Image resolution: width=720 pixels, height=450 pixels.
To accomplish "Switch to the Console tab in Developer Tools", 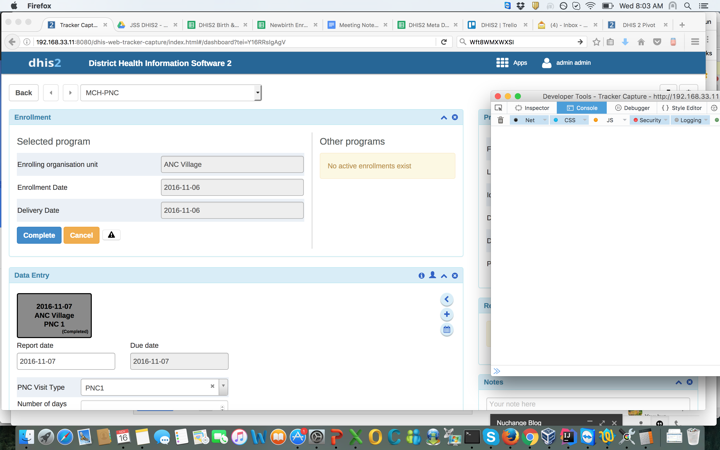I will (x=582, y=108).
